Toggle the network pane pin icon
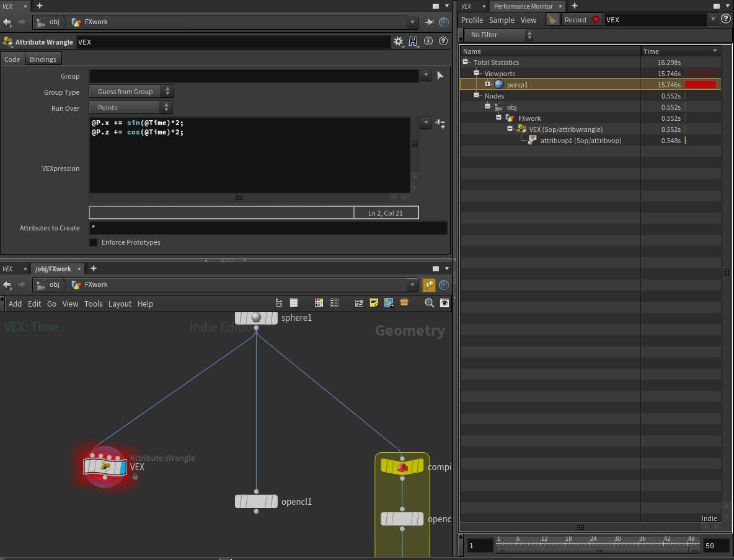This screenshot has width=734, height=560. click(429, 284)
